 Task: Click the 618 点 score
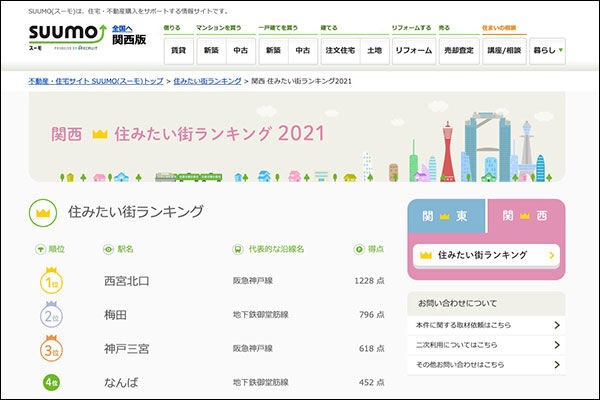(x=372, y=349)
